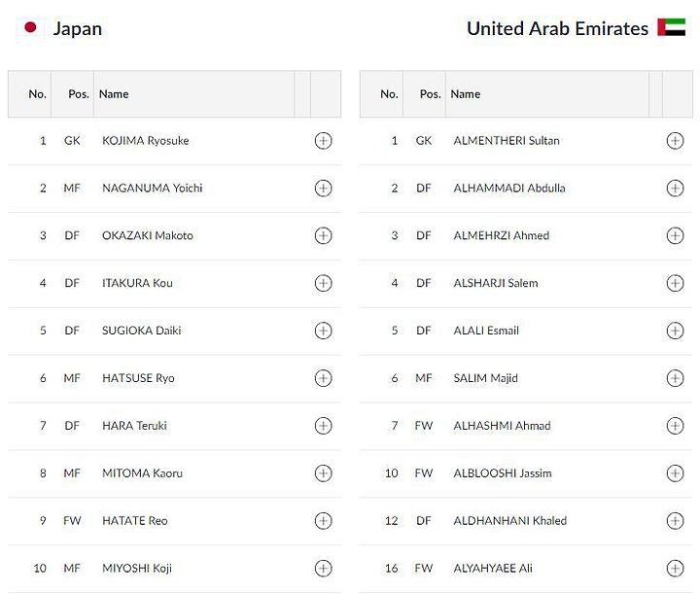Open the United Arab Emirates team link
700x594 pixels.
point(558,28)
